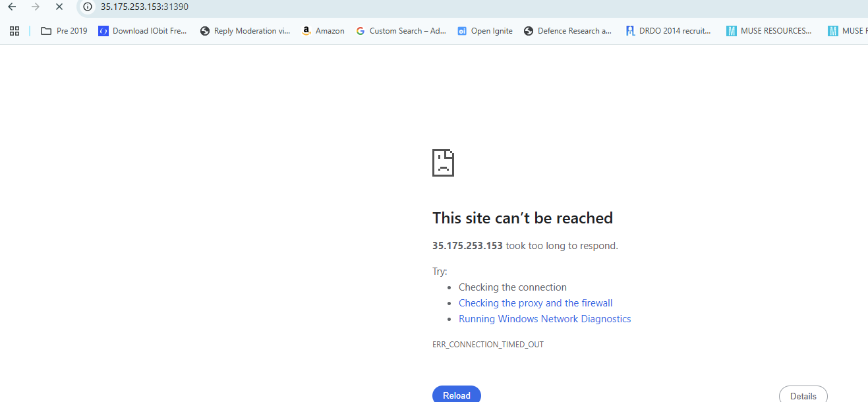Click the address bar URL 35.175.253.153:31390
The width and height of the screenshot is (868, 402).
pyautogui.click(x=144, y=7)
